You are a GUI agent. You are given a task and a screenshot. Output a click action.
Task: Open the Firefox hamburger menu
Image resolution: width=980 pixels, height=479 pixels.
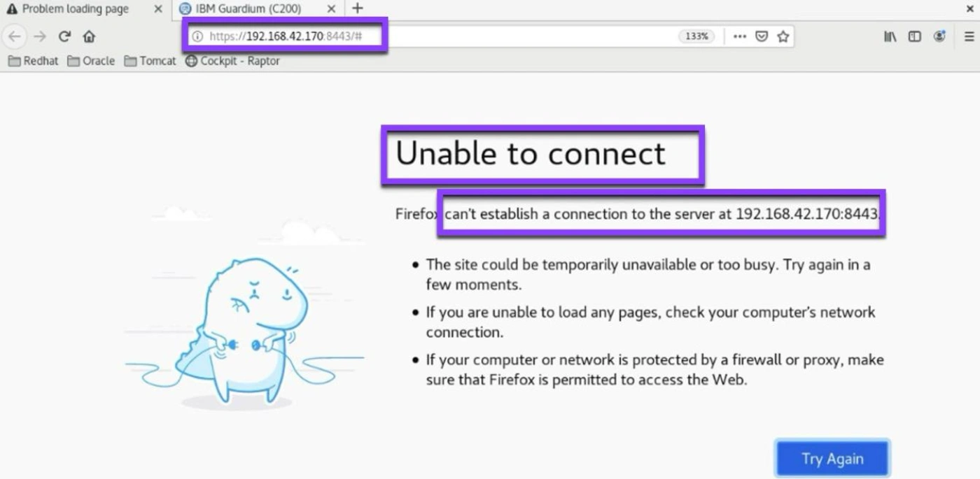point(969,36)
